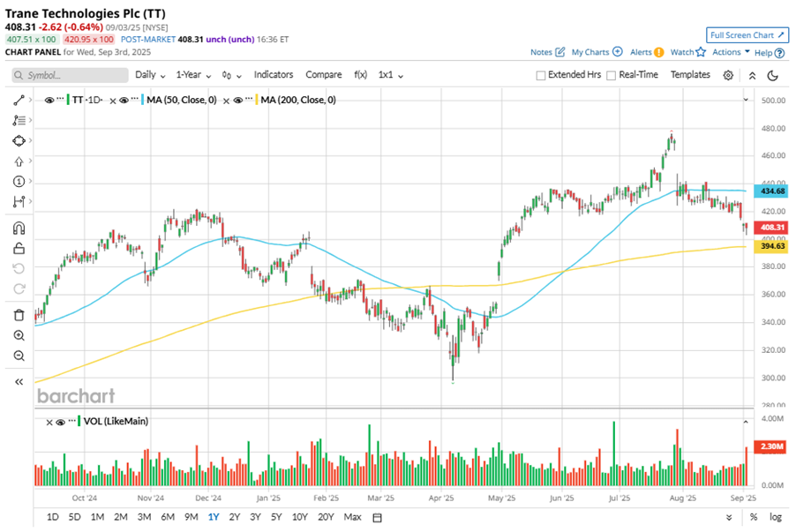Select the shapes drawing tool
The width and height of the screenshot is (796, 532).
point(19,140)
